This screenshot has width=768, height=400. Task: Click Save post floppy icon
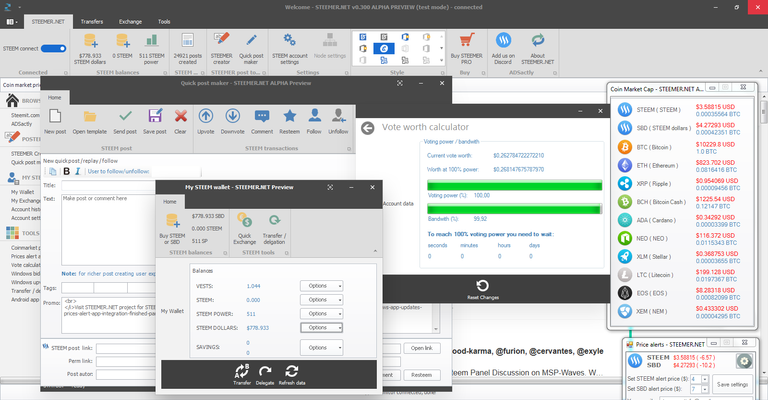155,121
